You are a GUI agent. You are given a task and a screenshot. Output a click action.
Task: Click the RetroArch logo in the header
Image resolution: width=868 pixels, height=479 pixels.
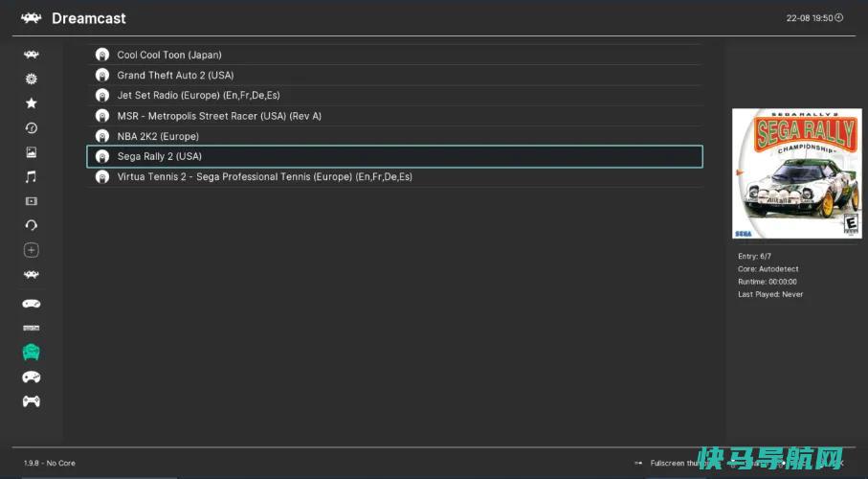pyautogui.click(x=31, y=18)
